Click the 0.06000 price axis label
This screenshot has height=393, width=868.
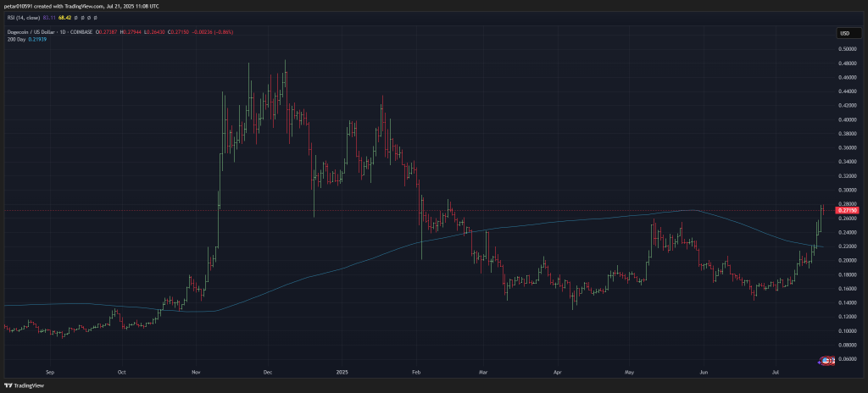pyautogui.click(x=848, y=359)
